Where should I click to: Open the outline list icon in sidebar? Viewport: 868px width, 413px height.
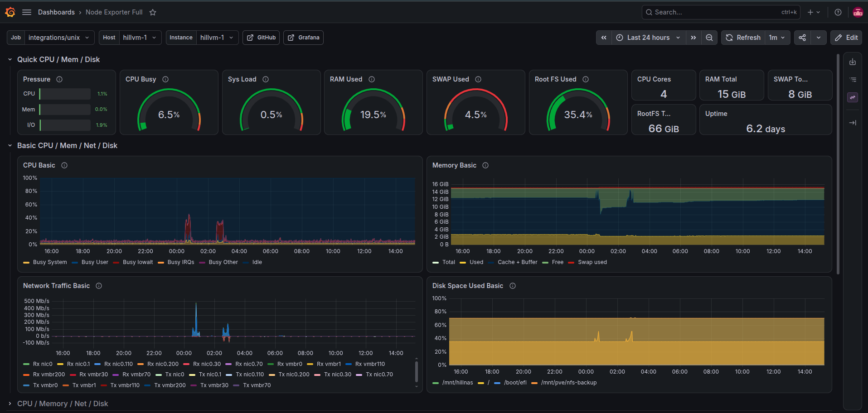tap(853, 79)
